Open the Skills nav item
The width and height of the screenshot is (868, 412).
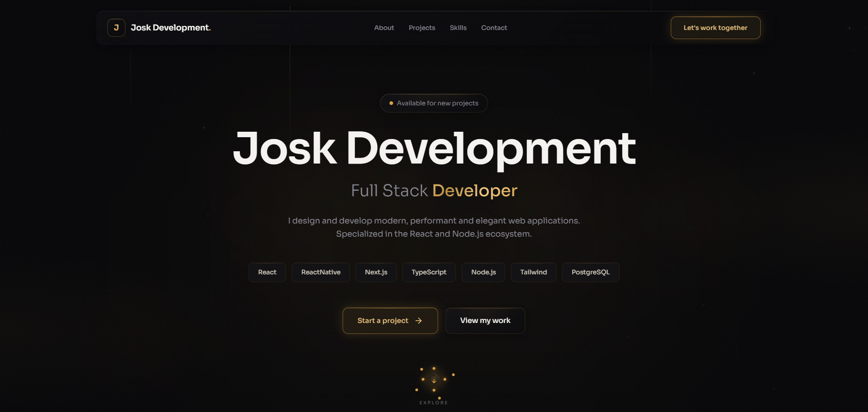[458, 28]
